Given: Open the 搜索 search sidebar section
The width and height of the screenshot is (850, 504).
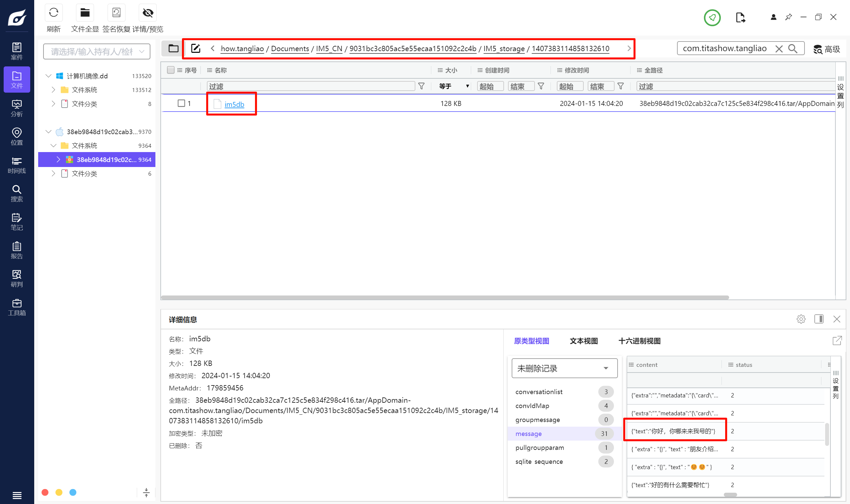Looking at the screenshot, I should 17,193.
